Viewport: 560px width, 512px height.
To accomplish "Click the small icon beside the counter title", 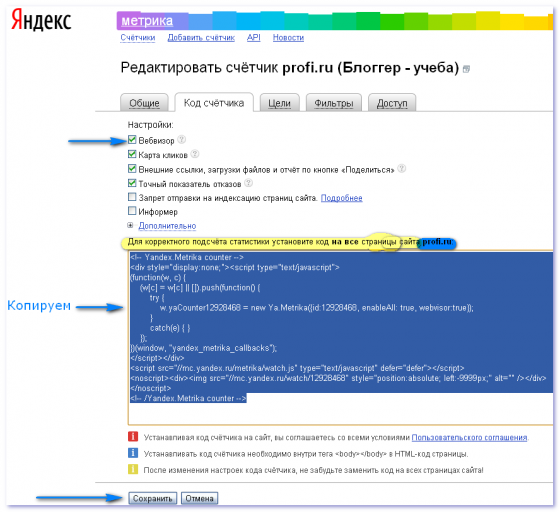I will [x=466, y=69].
